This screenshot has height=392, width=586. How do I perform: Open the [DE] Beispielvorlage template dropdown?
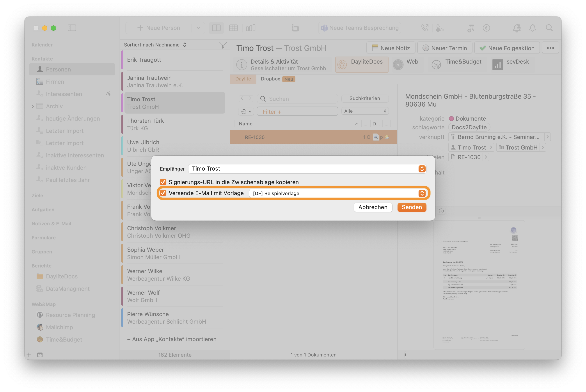coord(337,193)
